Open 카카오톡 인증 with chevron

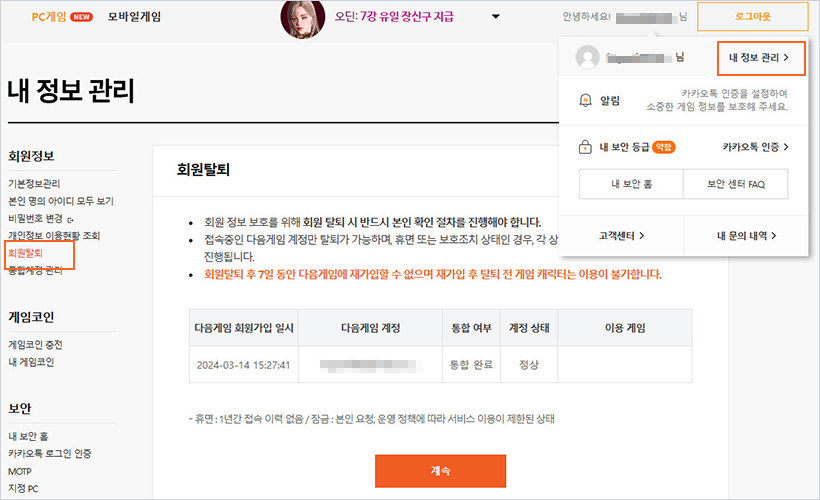pos(755,147)
